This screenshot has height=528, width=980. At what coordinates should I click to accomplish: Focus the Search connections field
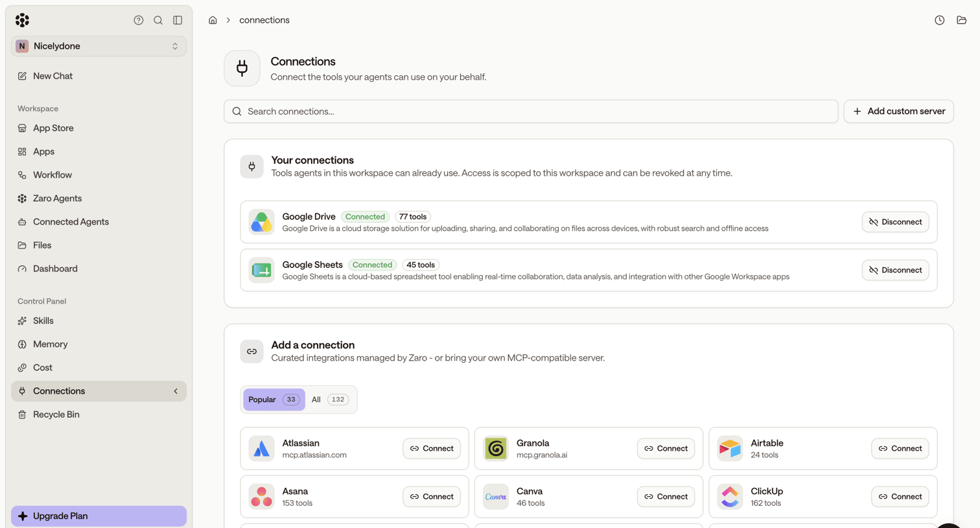click(531, 112)
